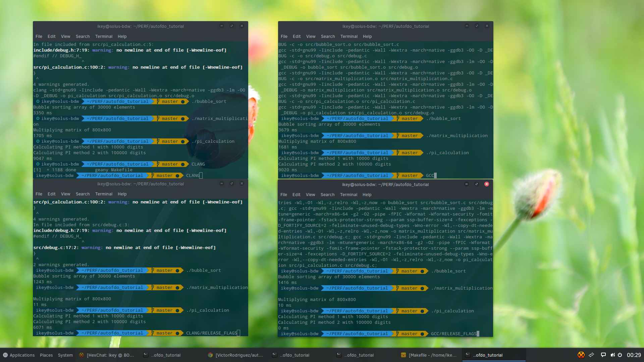This screenshot has height=362, width=644.
Task: Open File menu in the CLANG terminal
Action: pyautogui.click(x=39, y=37)
